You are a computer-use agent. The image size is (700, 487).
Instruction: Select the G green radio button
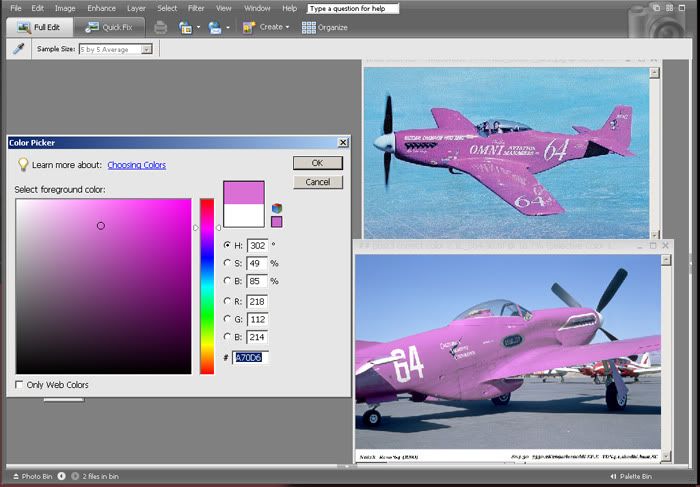[227, 319]
